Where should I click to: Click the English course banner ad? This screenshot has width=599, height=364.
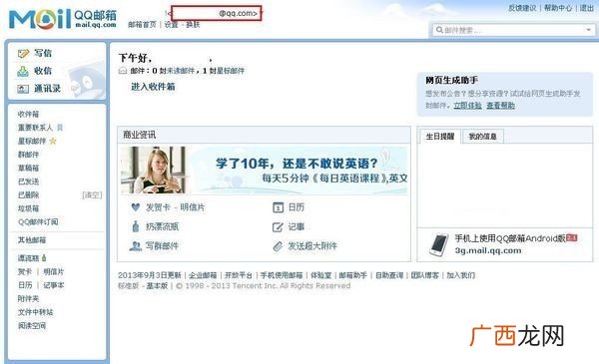point(264,171)
